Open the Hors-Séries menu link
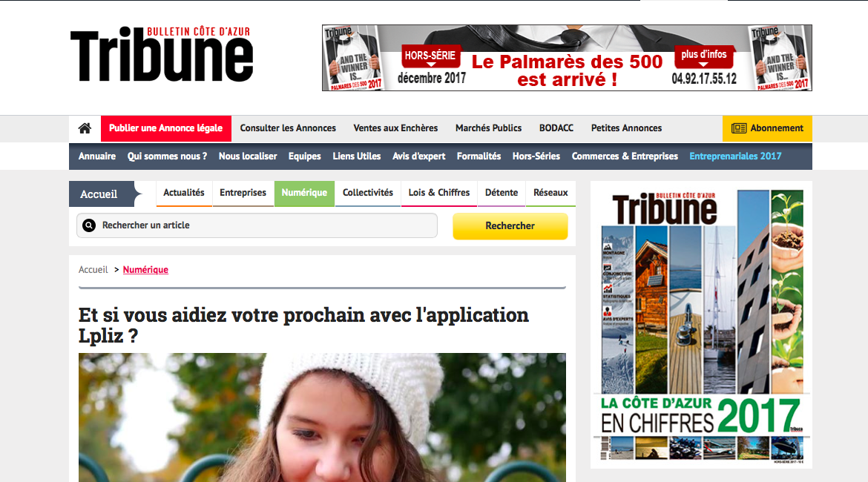The image size is (868, 482). click(536, 156)
